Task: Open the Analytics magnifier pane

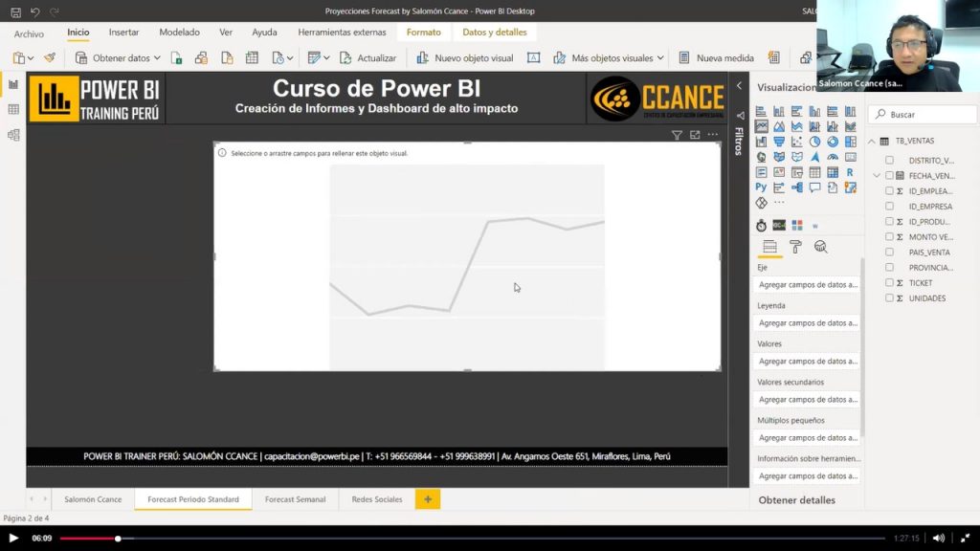Action: tap(820, 247)
